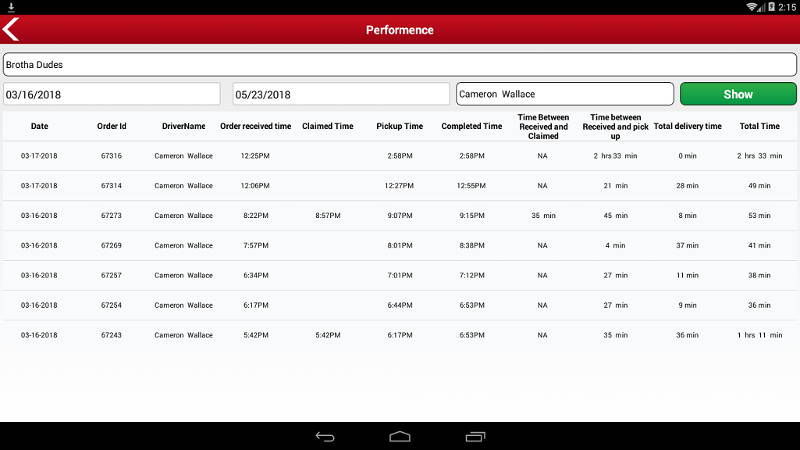Tap the Order received time header
This screenshot has width=800, height=450.
click(x=256, y=126)
